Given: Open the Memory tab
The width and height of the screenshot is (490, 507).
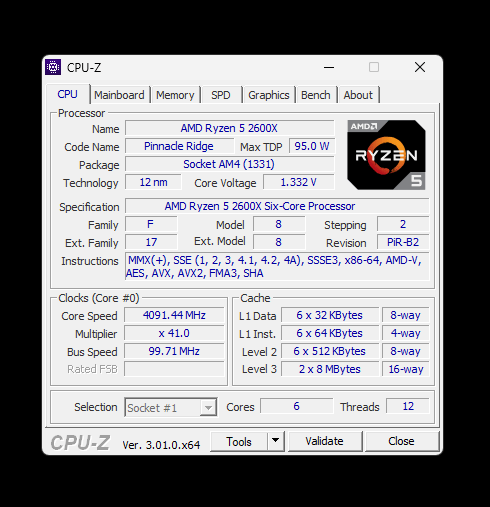Looking at the screenshot, I should [x=175, y=95].
